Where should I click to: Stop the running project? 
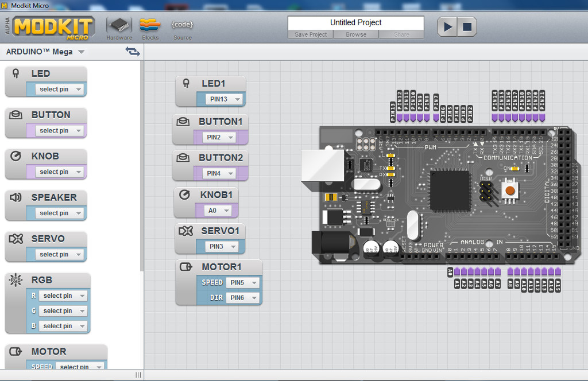coord(467,26)
